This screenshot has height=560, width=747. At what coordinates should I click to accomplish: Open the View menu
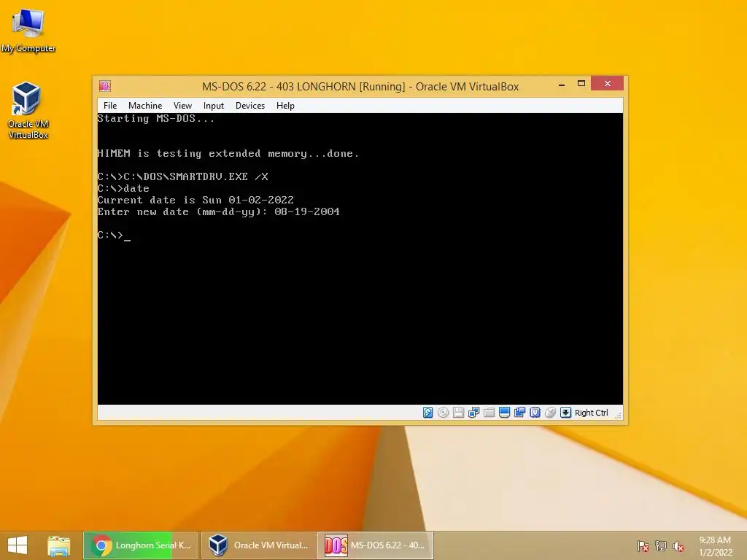182,105
